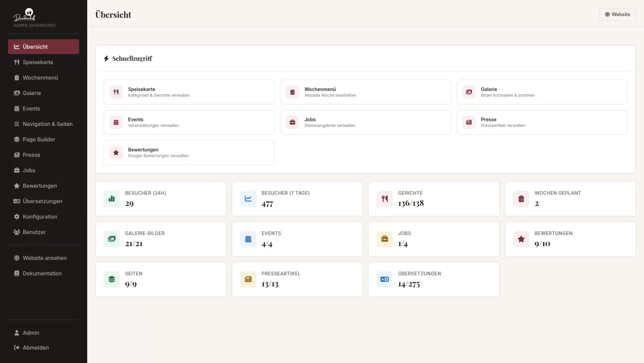The width and height of the screenshot is (644, 363).
Task: Select Navigation & Seiten menu entry
Action: 43,124
